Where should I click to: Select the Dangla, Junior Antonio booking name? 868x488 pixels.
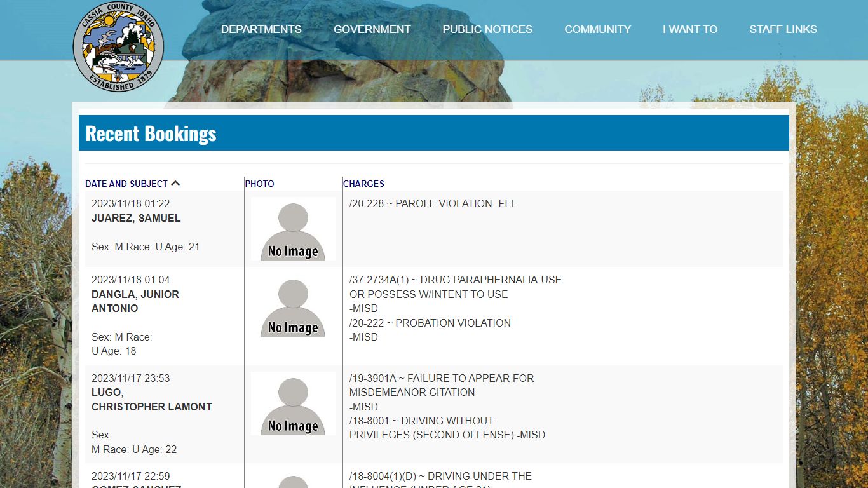135,301
